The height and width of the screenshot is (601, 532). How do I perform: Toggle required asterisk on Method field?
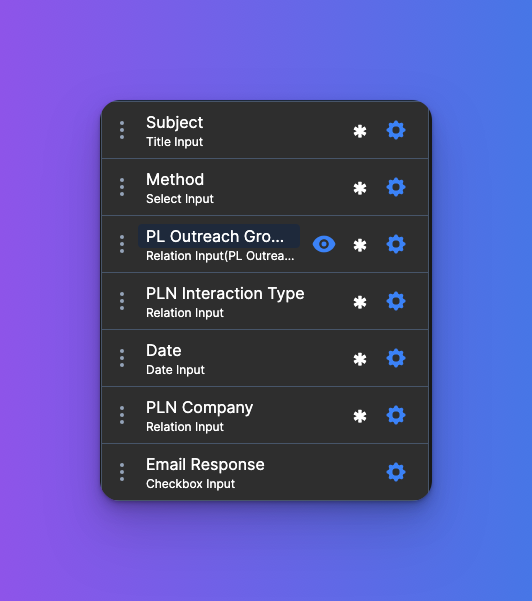pos(360,188)
